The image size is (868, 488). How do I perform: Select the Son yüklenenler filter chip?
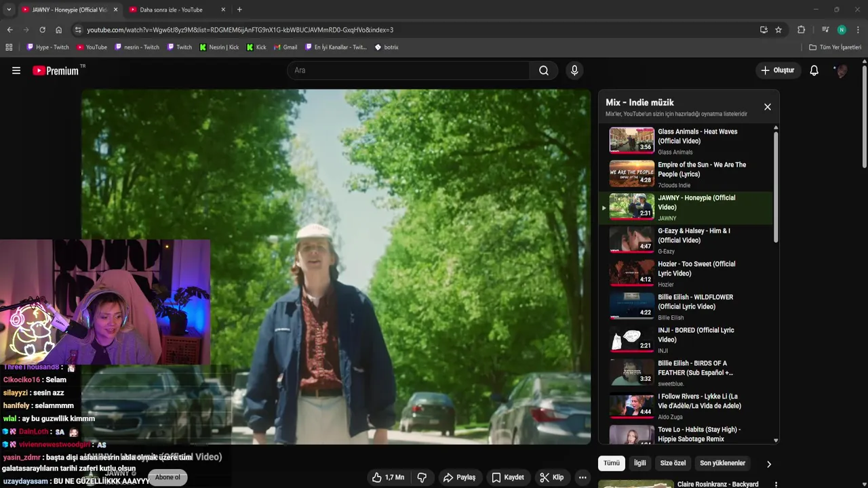[x=722, y=463]
